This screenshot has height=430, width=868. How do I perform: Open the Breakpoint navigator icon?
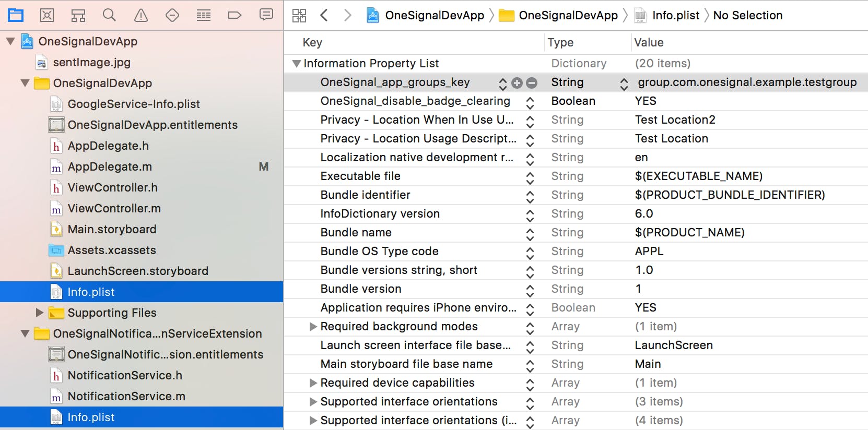tap(234, 15)
